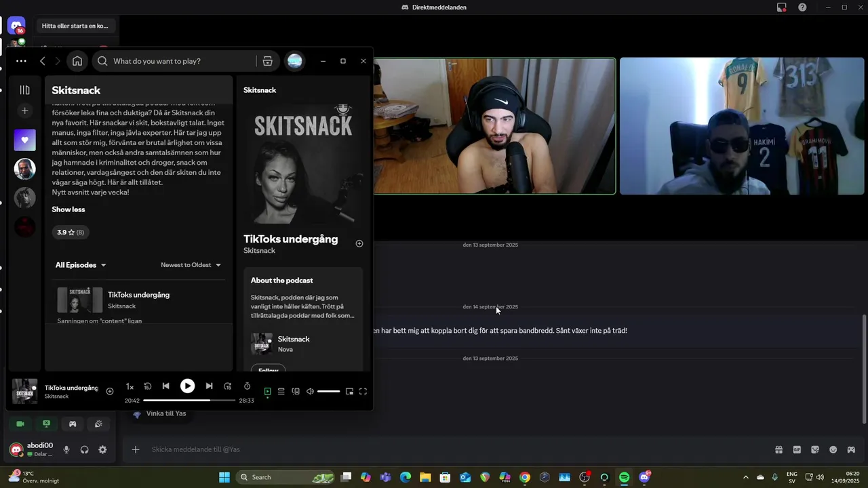Click the Skitsnack cover art in Now Playing panel

pyautogui.click(x=303, y=163)
